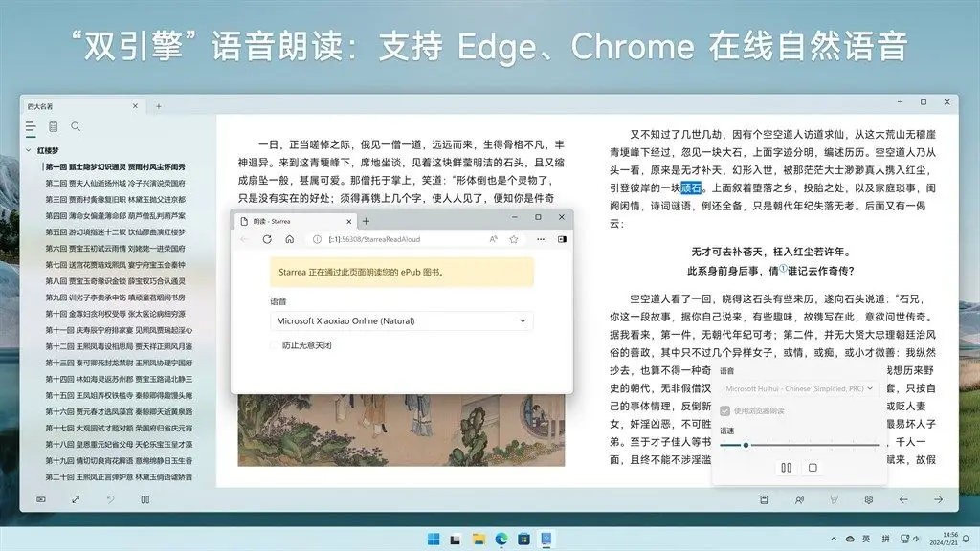
Task: Click the favorites star in browser address bar
Action: tap(513, 239)
